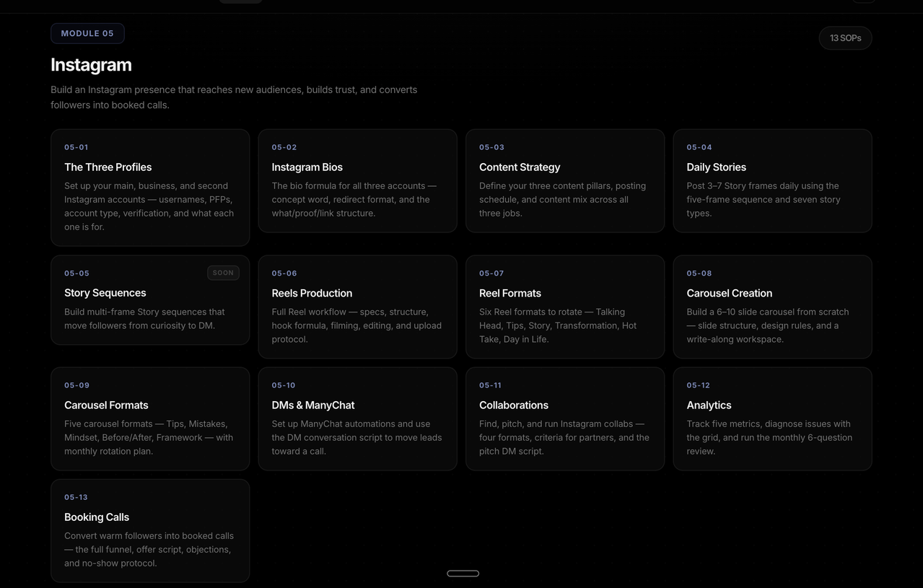Open the Daily Stories card
Viewport: 923px width, 588px height.
[772, 181]
